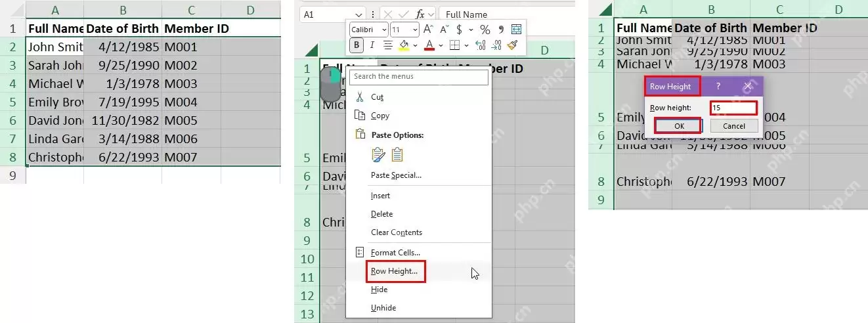The width and height of the screenshot is (868, 323).
Task: Apply Percent Style format
Action: click(485, 30)
